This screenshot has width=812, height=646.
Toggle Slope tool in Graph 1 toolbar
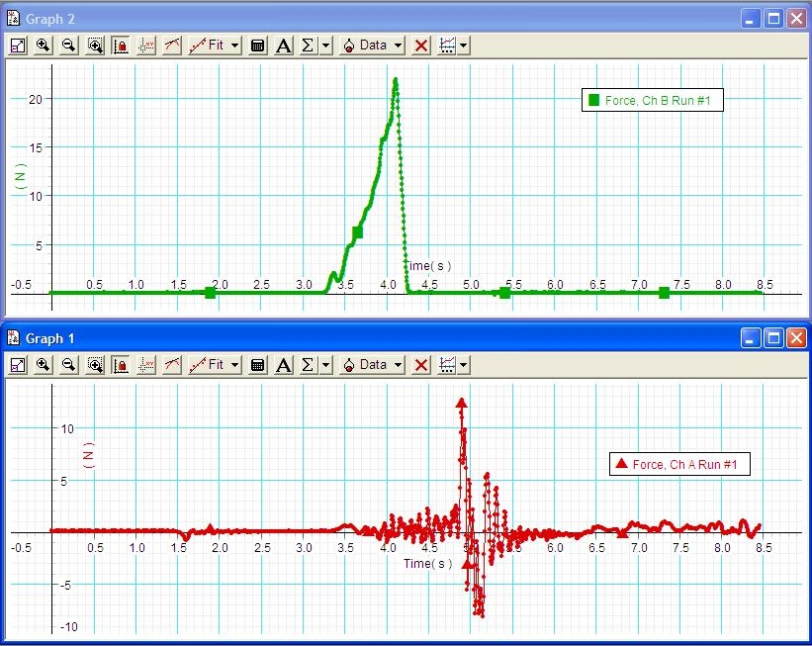[x=172, y=365]
